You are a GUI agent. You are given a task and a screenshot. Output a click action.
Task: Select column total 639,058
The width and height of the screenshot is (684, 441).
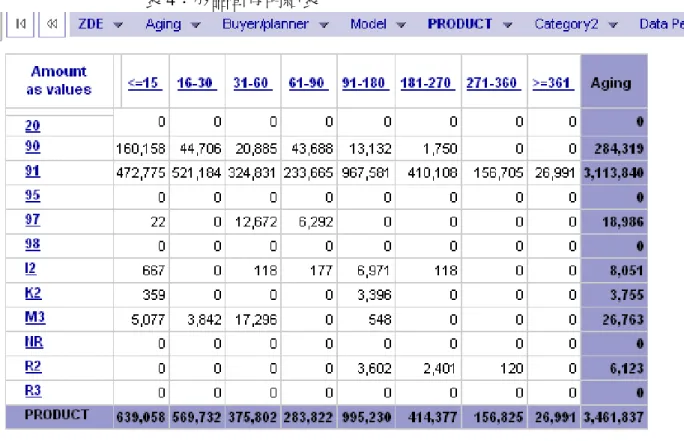(140, 418)
